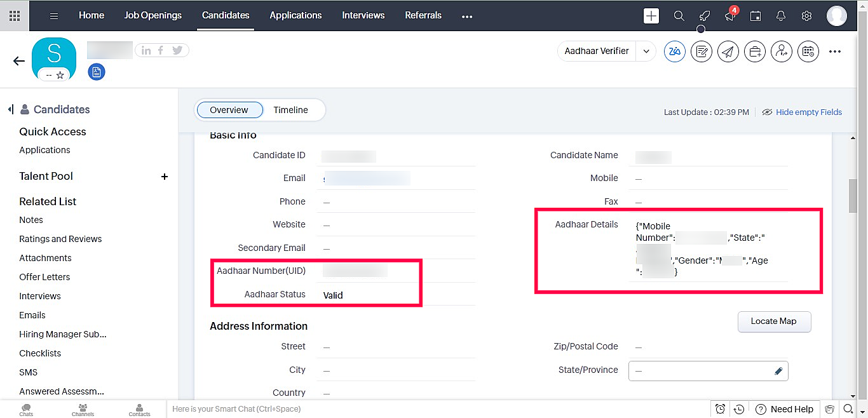Open the announcements megaphone icon
The width and height of the screenshot is (868, 418).
[x=730, y=16]
